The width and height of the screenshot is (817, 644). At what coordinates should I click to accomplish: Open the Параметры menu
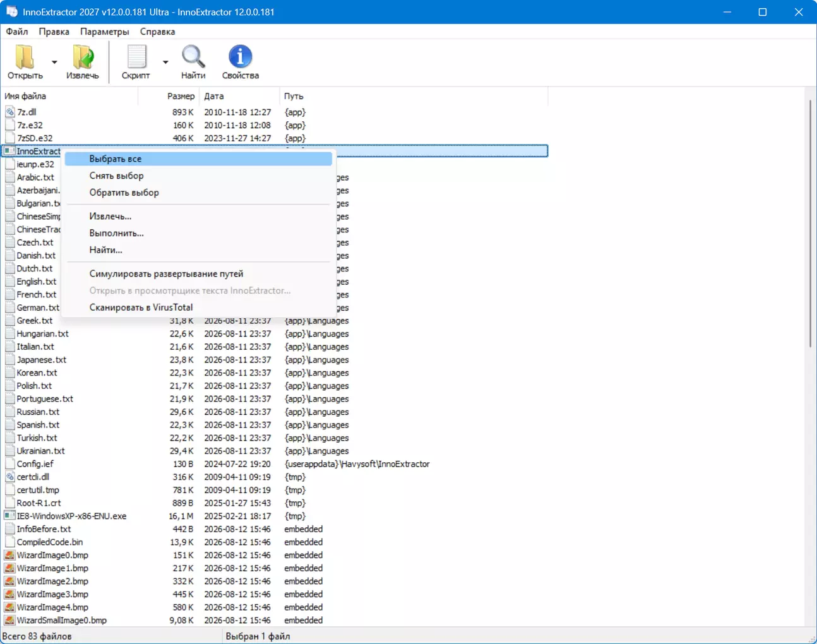(104, 32)
